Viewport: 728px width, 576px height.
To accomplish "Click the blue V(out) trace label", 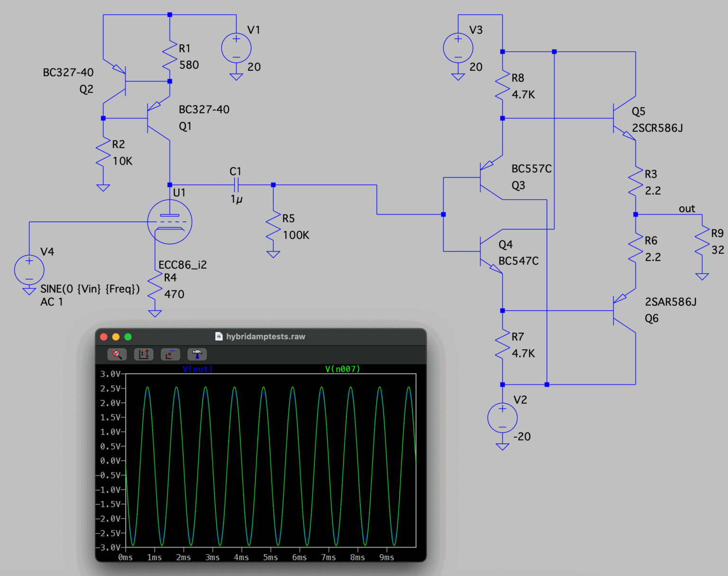I will (198, 369).
